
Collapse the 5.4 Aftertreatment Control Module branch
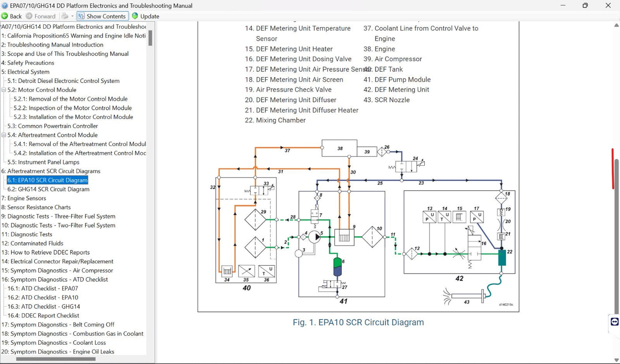(x=4, y=135)
